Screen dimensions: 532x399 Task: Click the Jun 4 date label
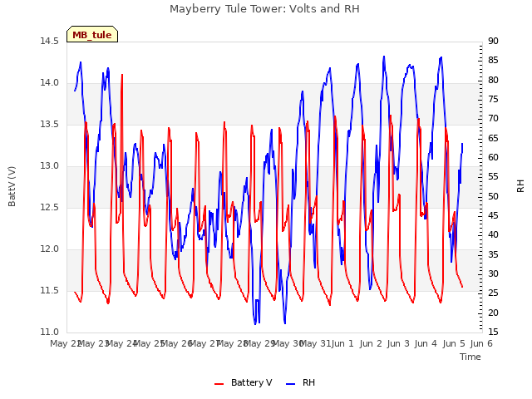coord(426,343)
